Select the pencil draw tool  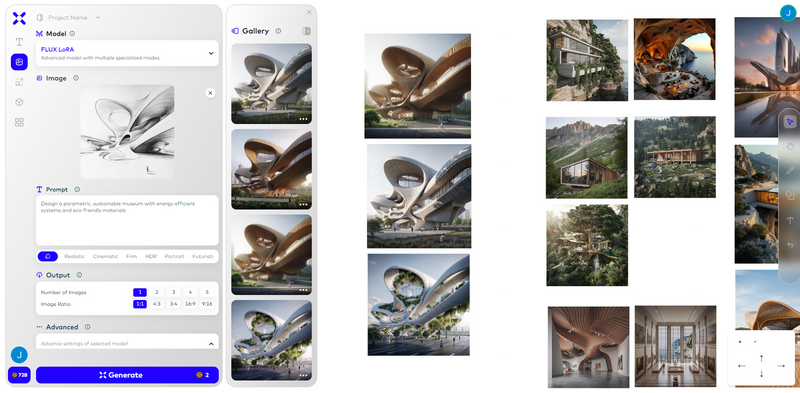(790, 170)
